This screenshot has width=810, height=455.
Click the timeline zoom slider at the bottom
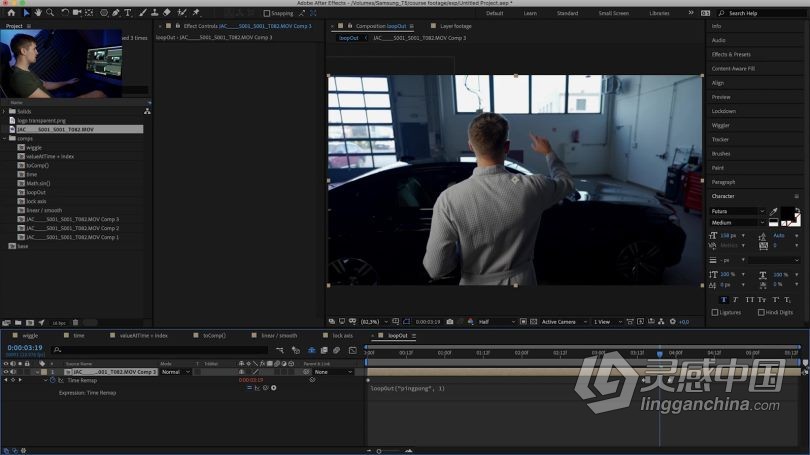click(x=379, y=451)
